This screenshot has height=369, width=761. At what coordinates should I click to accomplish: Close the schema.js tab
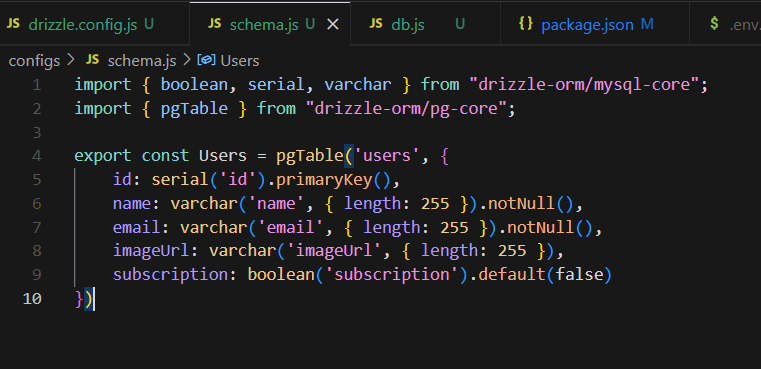click(332, 24)
